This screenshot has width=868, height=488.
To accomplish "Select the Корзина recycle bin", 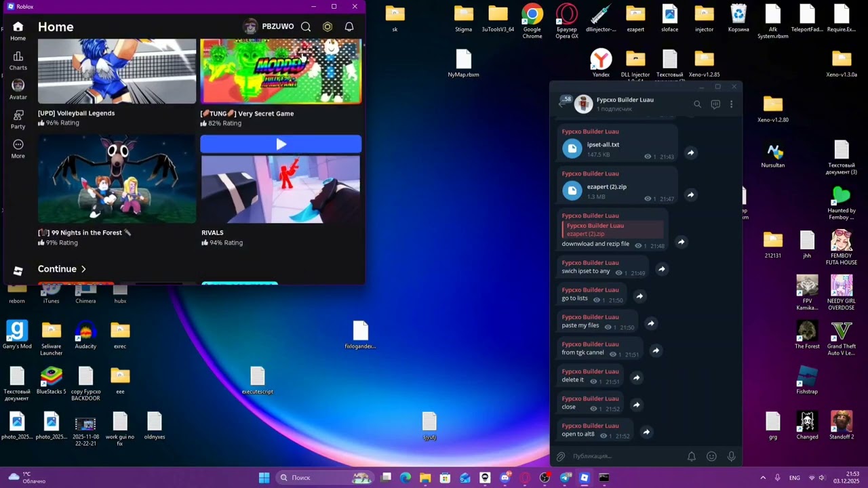I will (738, 18).
